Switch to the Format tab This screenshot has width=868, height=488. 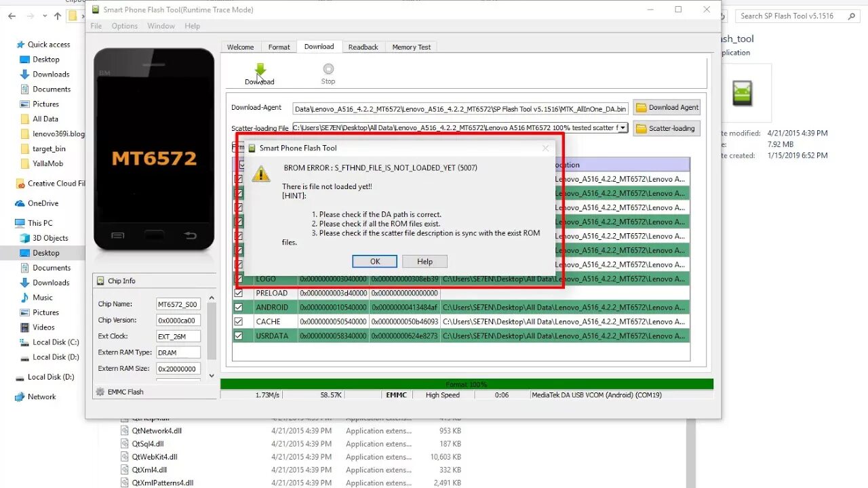pos(279,47)
